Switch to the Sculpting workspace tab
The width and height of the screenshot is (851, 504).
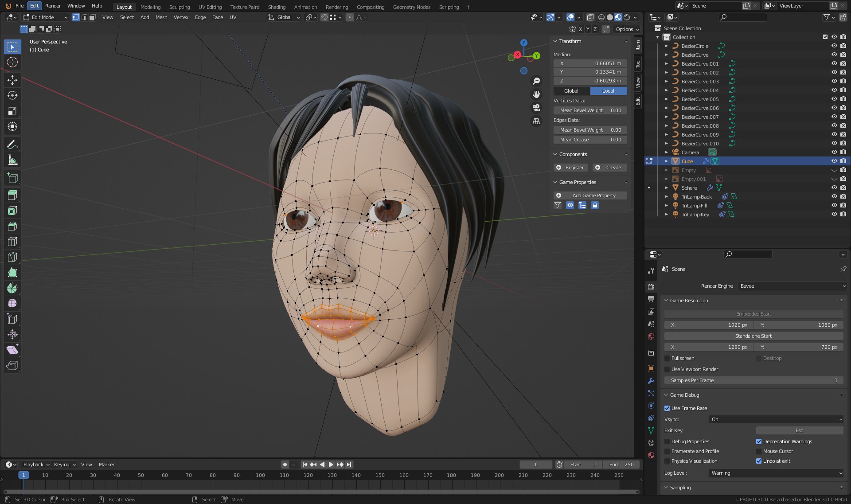click(x=179, y=7)
